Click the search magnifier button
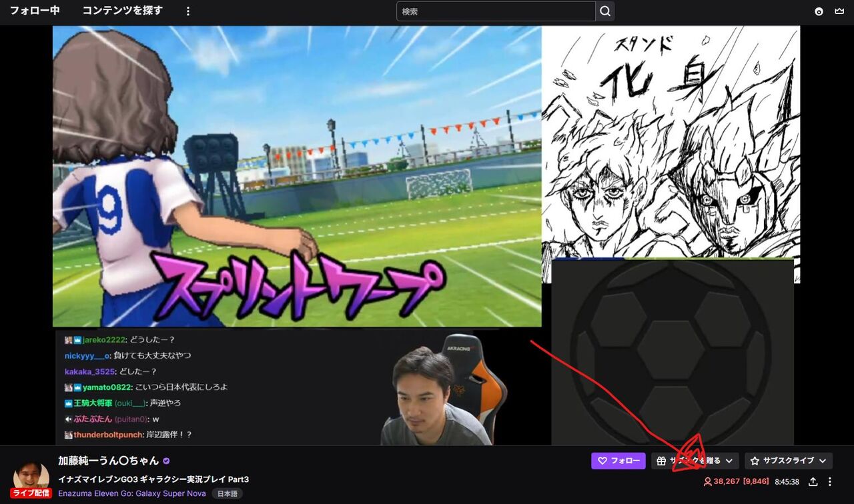 click(x=605, y=11)
